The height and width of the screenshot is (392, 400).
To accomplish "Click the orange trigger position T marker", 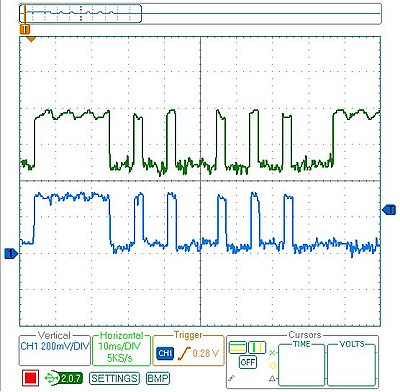I will coord(25,30).
